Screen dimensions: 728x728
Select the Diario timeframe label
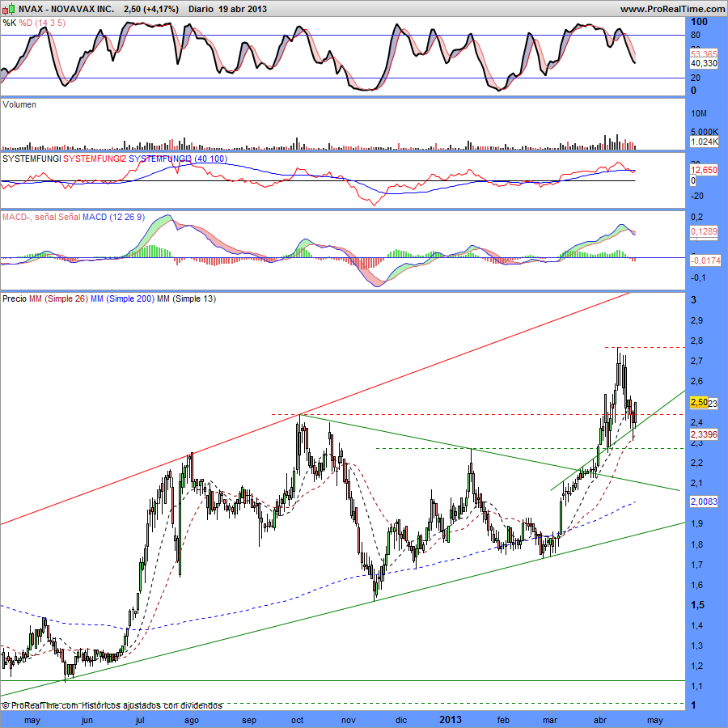click(x=201, y=9)
